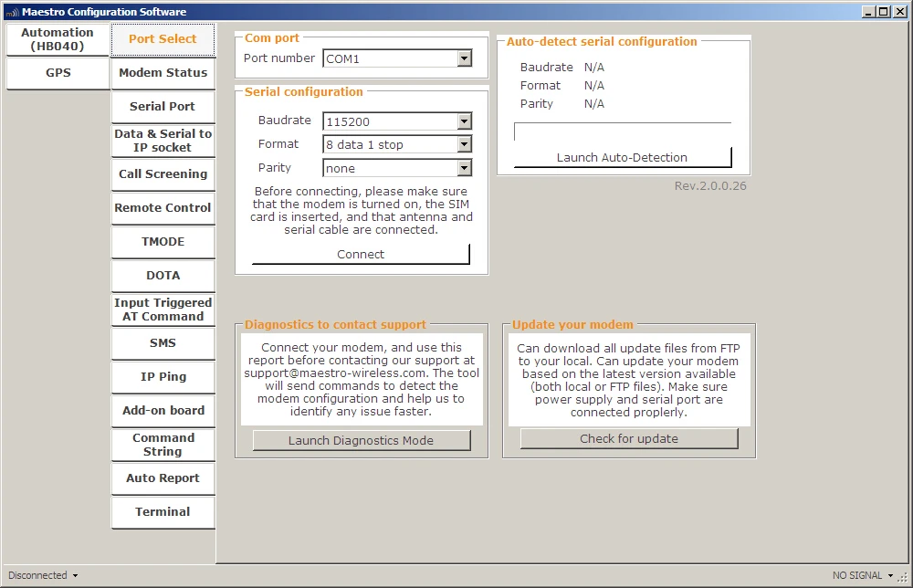This screenshot has height=588, width=913.
Task: Start Launch Diagnostics Mode
Action: [x=361, y=440]
